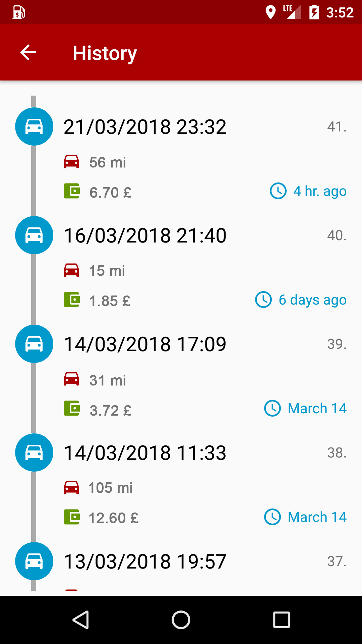Tap the 105 mi distance label
The height and width of the screenshot is (644, 362).
(x=111, y=488)
